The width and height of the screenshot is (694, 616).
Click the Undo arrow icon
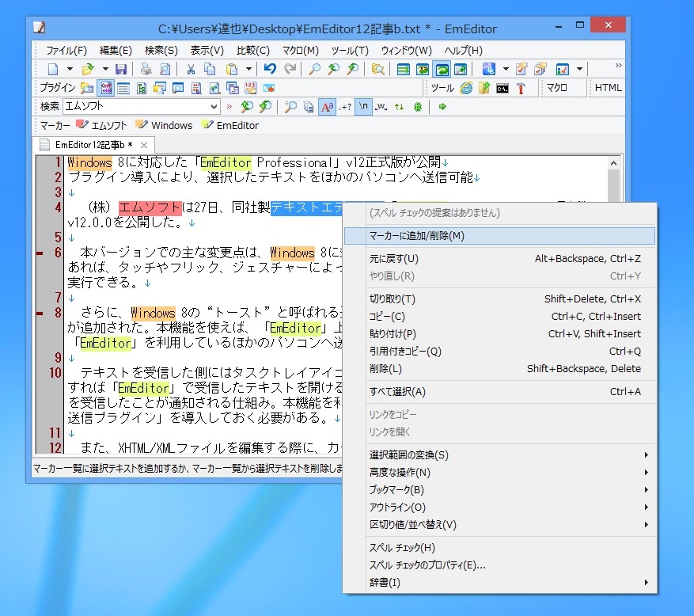click(x=270, y=69)
